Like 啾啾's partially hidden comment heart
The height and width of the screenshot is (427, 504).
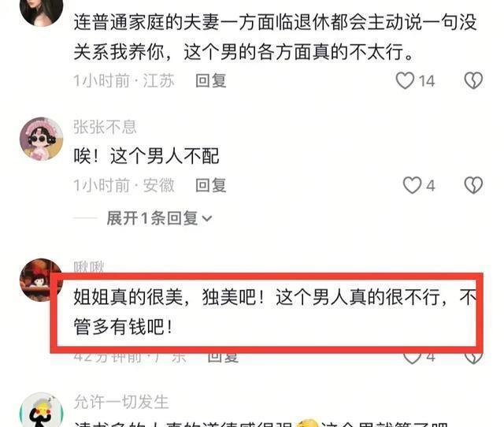click(x=412, y=358)
